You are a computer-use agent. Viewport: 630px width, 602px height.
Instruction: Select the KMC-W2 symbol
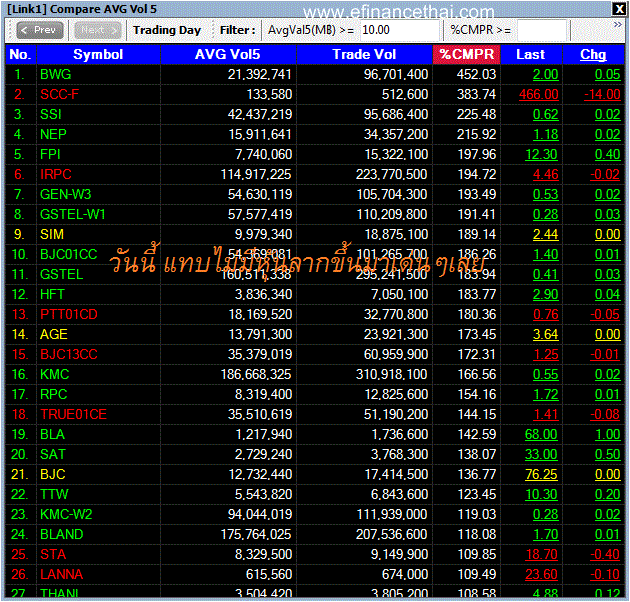click(x=66, y=514)
